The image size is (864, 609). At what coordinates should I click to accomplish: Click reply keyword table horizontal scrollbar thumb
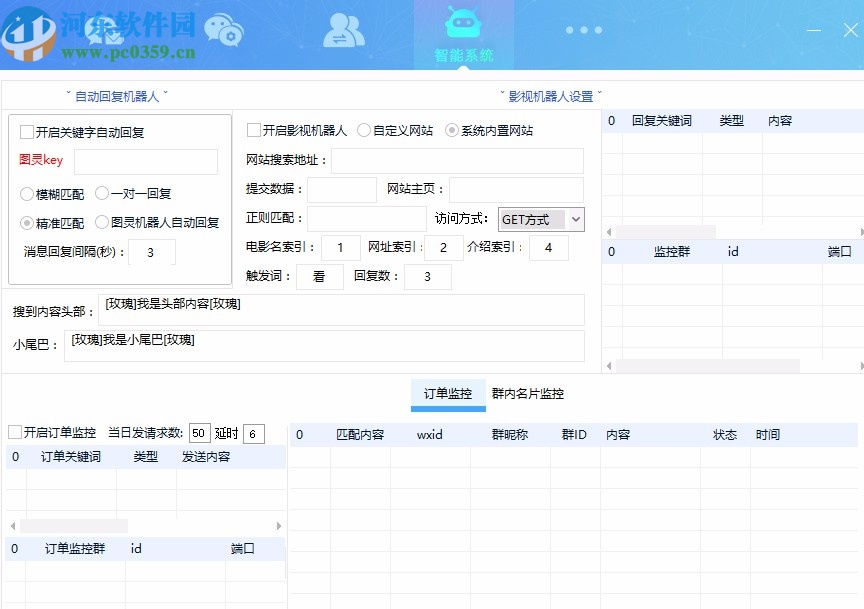[666, 232]
